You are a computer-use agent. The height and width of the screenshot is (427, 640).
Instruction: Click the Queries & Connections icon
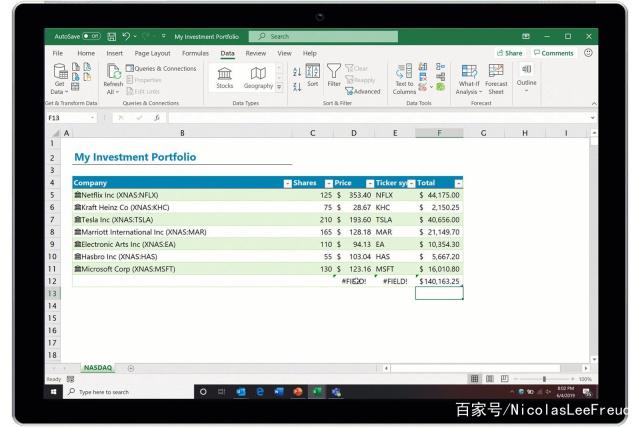tap(130, 68)
